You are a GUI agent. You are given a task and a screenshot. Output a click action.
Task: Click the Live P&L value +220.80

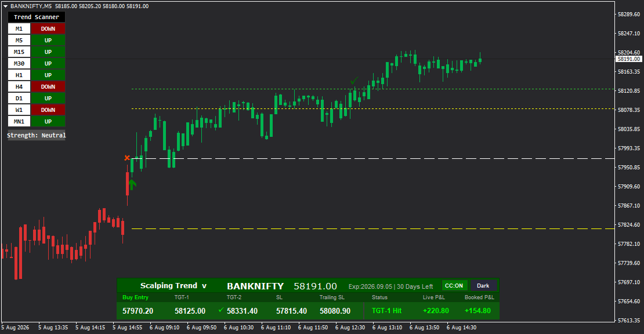point(436,311)
